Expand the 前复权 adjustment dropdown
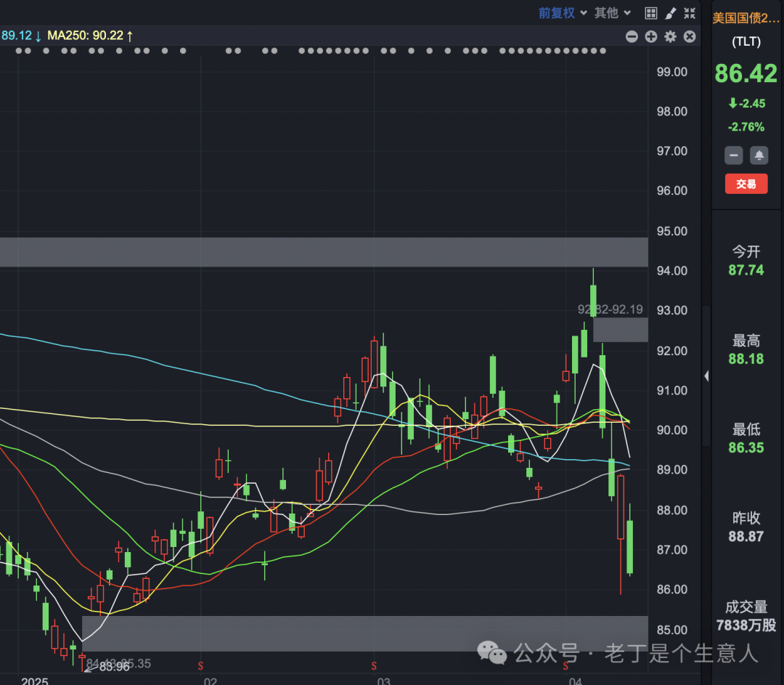 click(x=561, y=13)
